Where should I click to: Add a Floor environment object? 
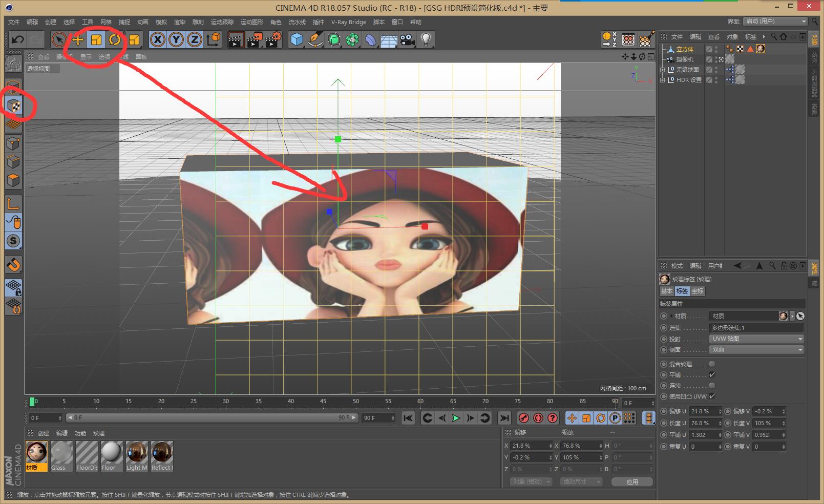(x=389, y=39)
